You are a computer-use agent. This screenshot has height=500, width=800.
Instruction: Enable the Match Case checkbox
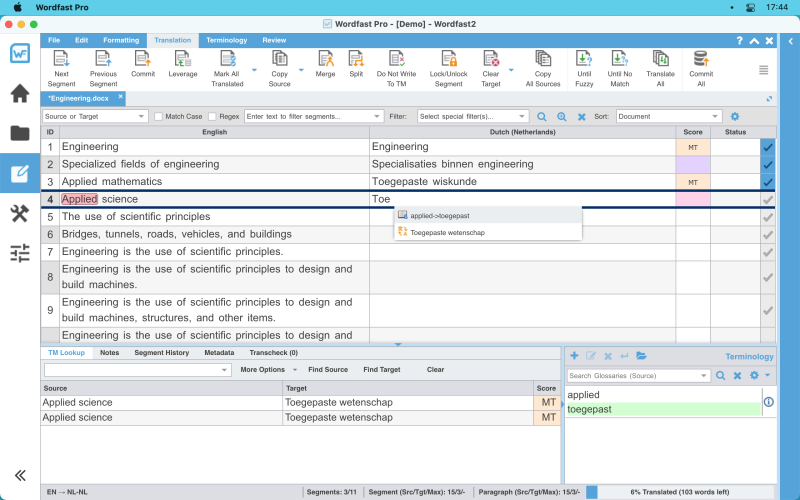(x=158, y=116)
